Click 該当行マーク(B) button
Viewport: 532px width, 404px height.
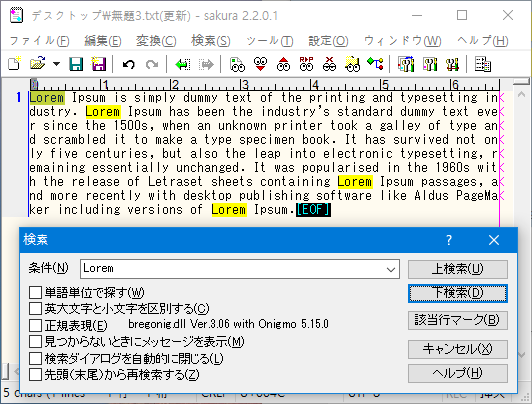(x=458, y=320)
